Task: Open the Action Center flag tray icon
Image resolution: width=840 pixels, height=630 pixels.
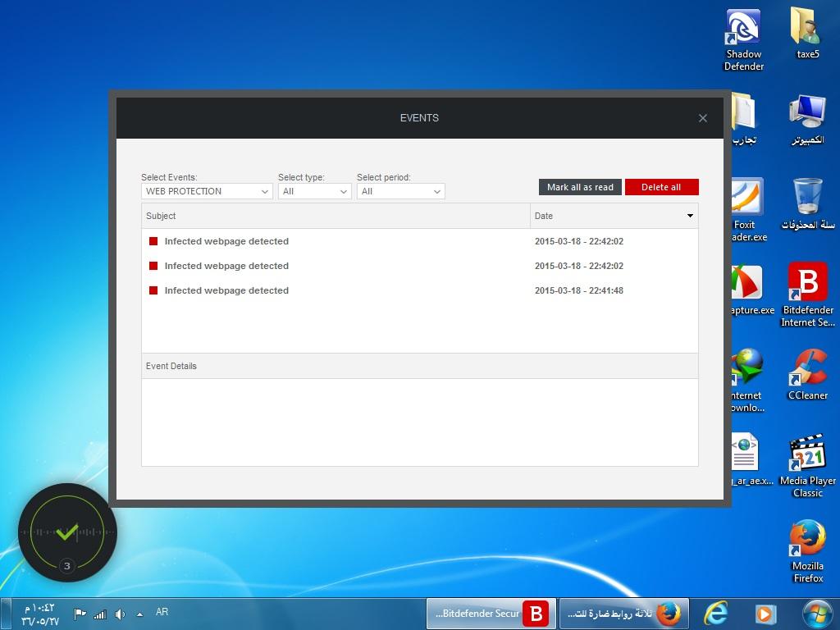Action: click(x=80, y=614)
